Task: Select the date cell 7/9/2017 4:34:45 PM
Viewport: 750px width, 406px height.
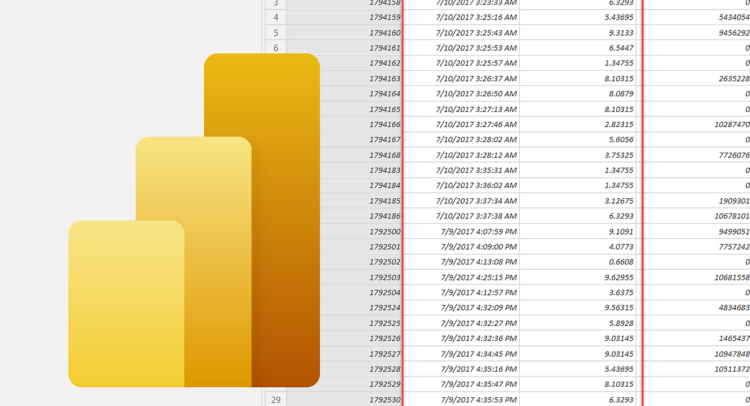Action: click(x=478, y=353)
